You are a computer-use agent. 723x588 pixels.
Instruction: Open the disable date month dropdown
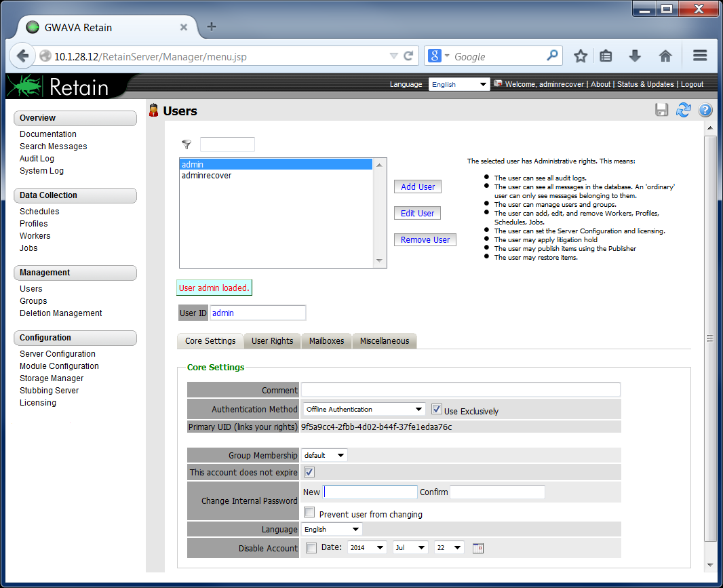point(410,548)
